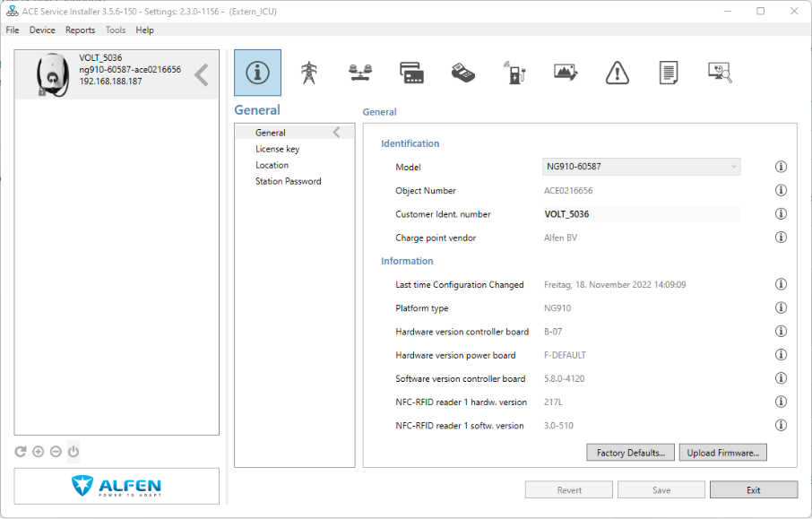Show info for NFC-RFID reader 1 softw. version
Viewport: 812px width, 519px height.
click(781, 425)
